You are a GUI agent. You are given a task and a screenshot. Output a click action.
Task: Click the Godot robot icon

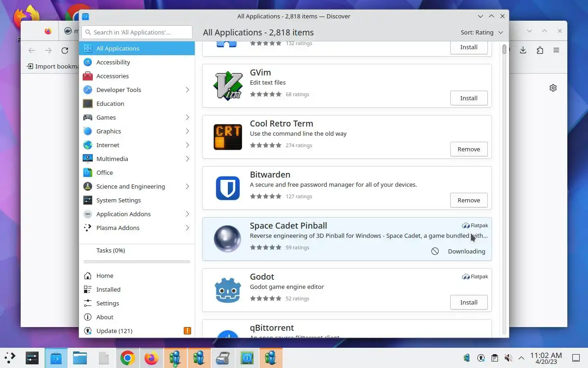click(228, 290)
